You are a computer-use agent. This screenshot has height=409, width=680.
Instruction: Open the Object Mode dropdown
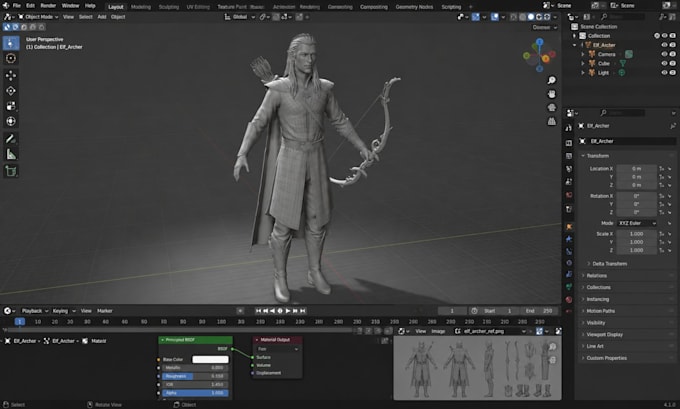[38, 17]
